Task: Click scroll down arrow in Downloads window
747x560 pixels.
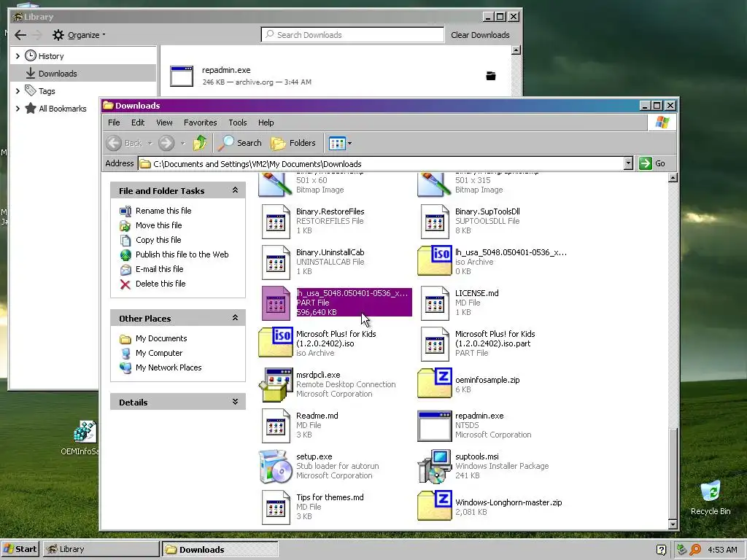Action: click(673, 525)
